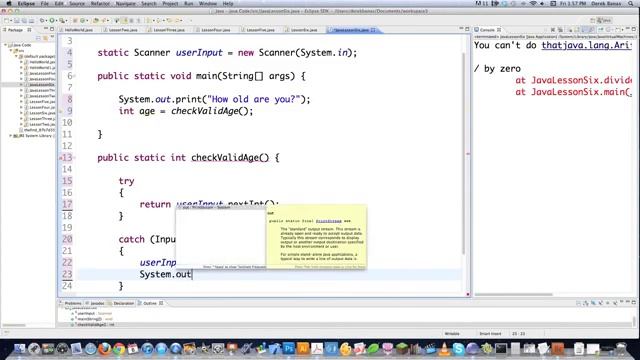Select the Outline tab
640x360 pixels.
coord(150,303)
